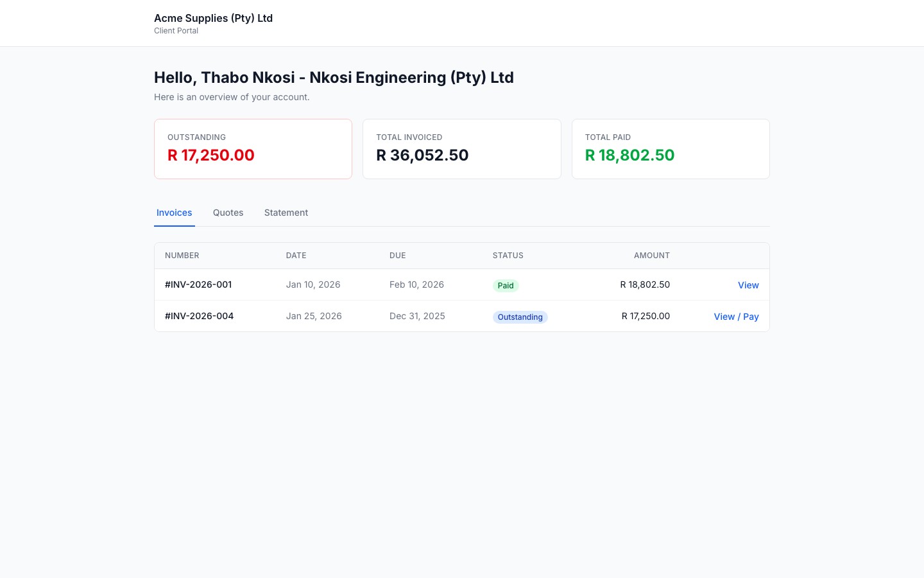This screenshot has width=924, height=578.
Task: Click the Total Invoiced summary card
Action: (461, 148)
